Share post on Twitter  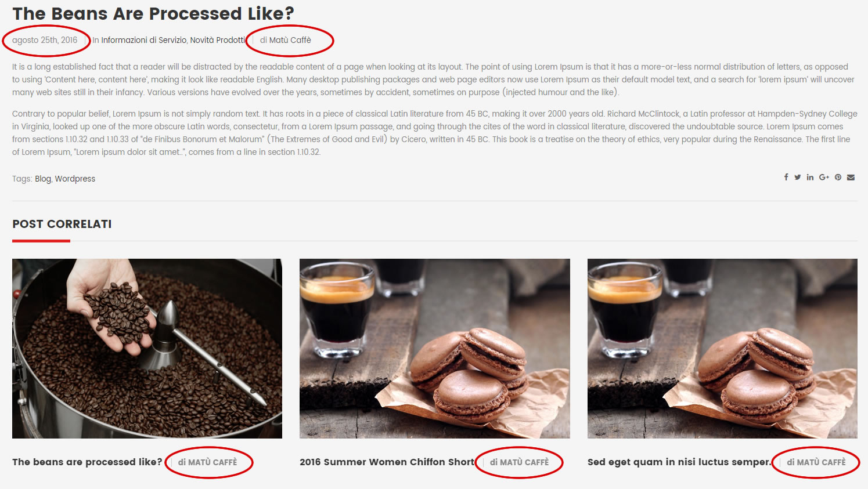click(798, 178)
